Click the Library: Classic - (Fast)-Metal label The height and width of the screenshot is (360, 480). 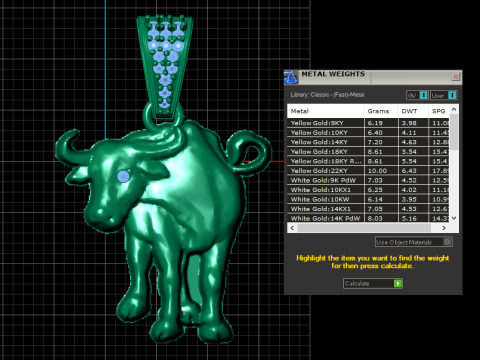pyautogui.click(x=327, y=95)
